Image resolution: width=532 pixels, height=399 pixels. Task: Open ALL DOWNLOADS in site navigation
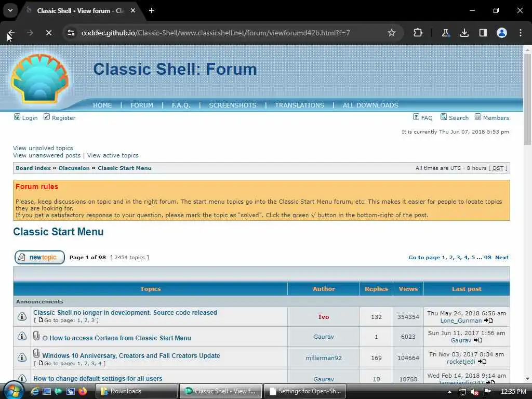coord(370,105)
